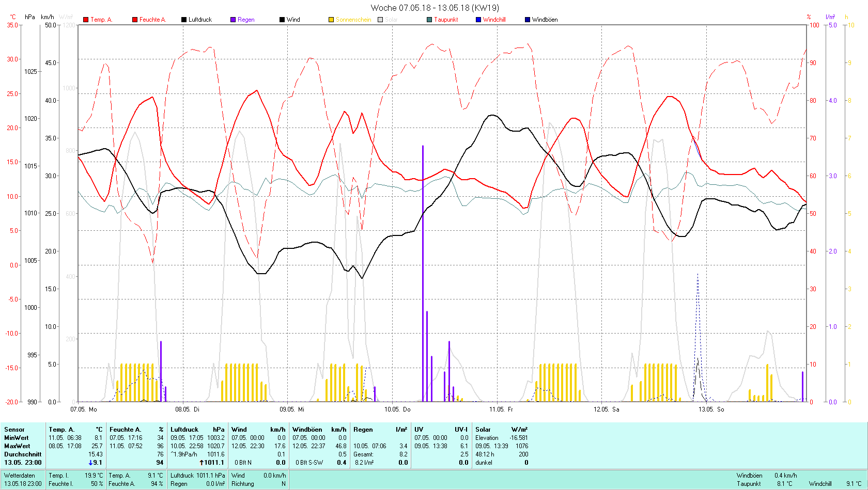Click the Richtung label in the bottom bar
This screenshot has width=868, height=490.
click(x=243, y=484)
